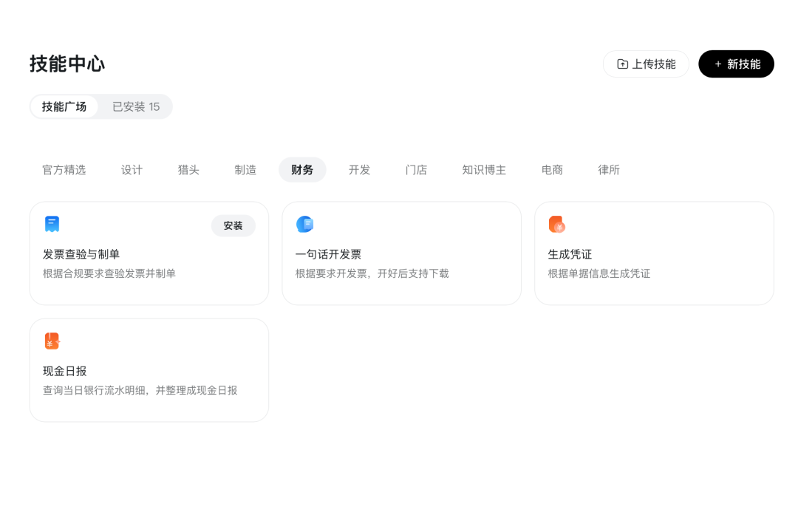
Task: Open the 电商 category tab
Action: coord(552,170)
